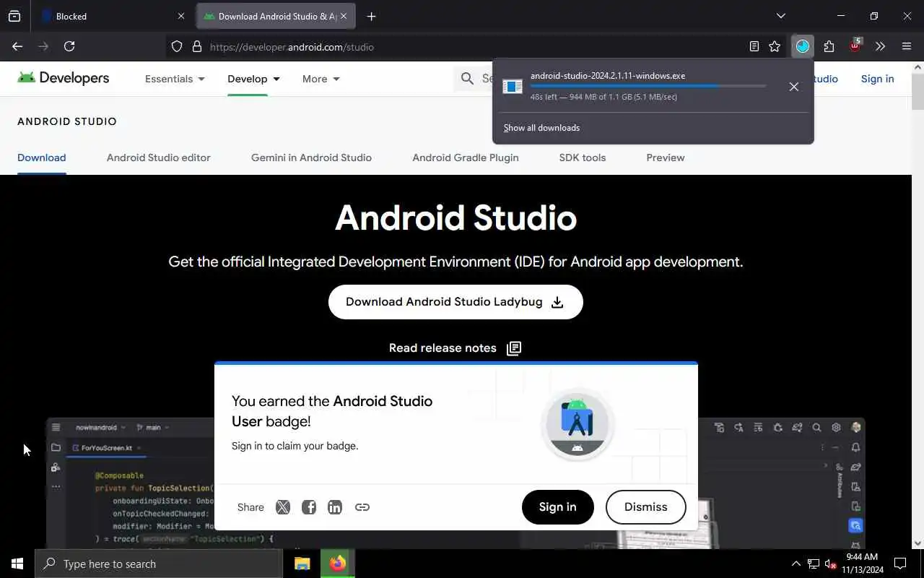This screenshot has height=578, width=924.
Task: Close the Blocked tab
Action: 181,16
